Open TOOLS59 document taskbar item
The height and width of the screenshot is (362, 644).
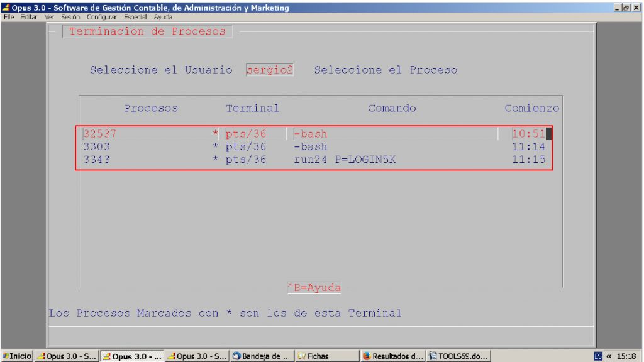(458, 356)
